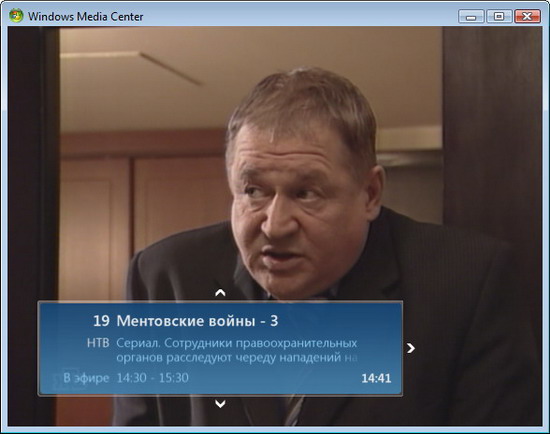Click the НТВ channel name
Screen dimensions: 550x434
tap(98, 343)
